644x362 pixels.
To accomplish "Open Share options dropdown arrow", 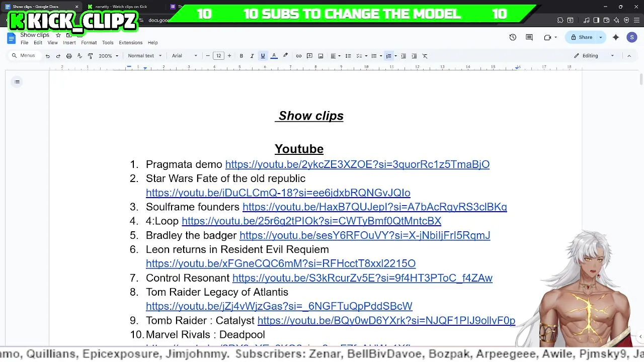I will [600, 37].
